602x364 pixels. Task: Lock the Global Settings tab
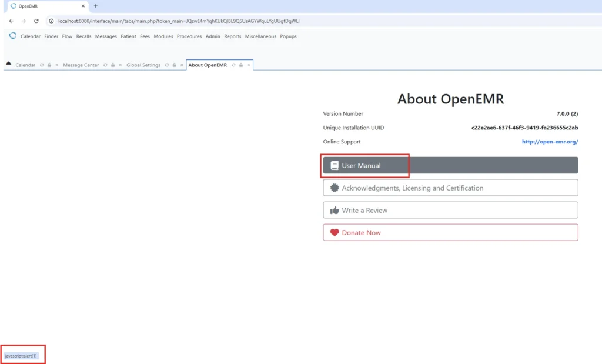click(174, 65)
